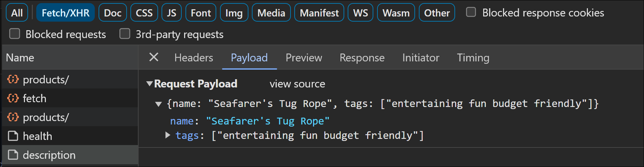644x167 pixels.
Task: Enable Blocked response cookies checkbox
Action: click(471, 12)
